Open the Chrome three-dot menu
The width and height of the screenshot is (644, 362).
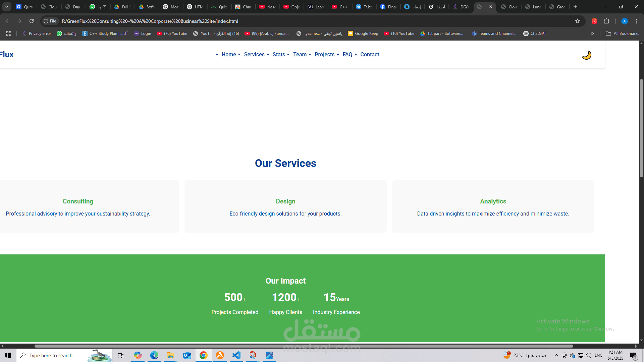pos(636,21)
